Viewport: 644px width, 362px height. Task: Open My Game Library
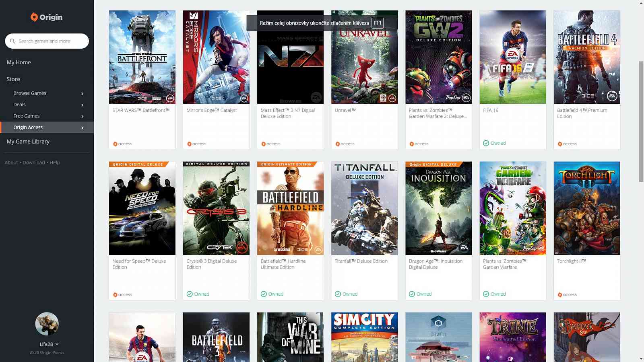pyautogui.click(x=28, y=141)
